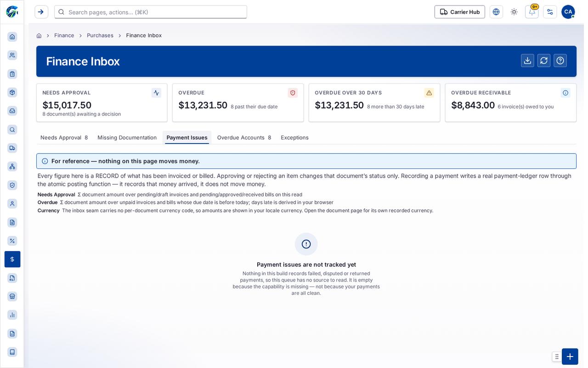Open the magnifier search icon in the left sidebar

(12, 130)
